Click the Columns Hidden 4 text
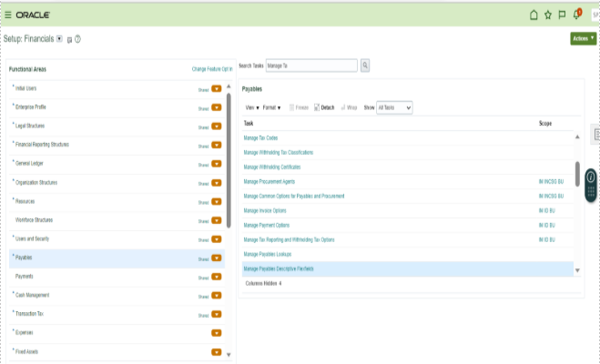600x364 pixels. tap(263, 284)
